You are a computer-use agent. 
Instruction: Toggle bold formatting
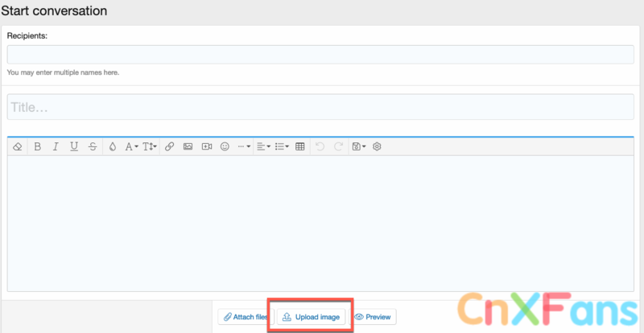pyautogui.click(x=37, y=146)
